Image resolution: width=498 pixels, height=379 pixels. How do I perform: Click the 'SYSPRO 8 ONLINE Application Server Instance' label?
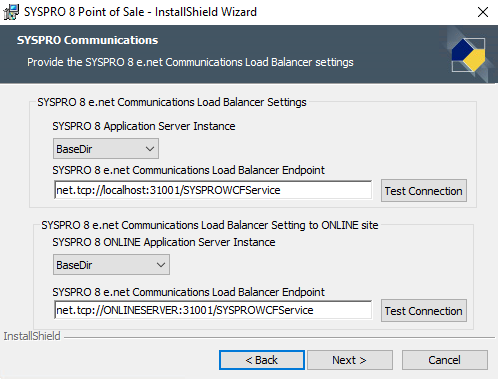click(x=164, y=242)
